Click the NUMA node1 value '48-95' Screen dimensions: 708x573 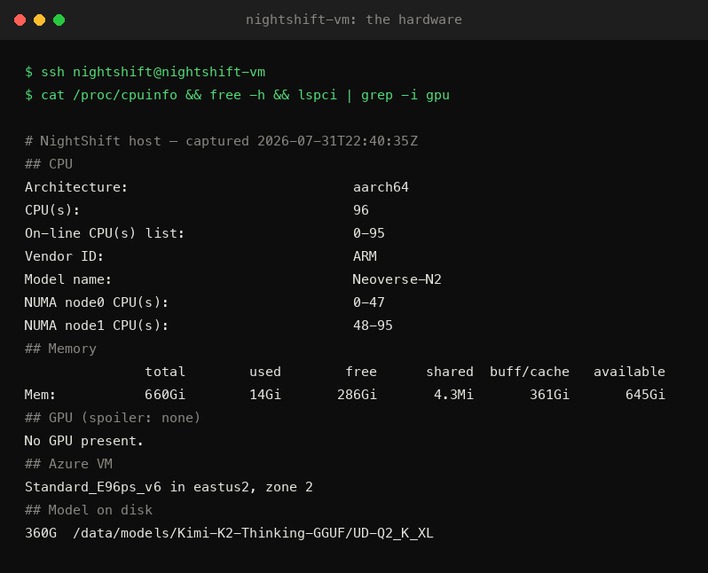pyautogui.click(x=373, y=325)
